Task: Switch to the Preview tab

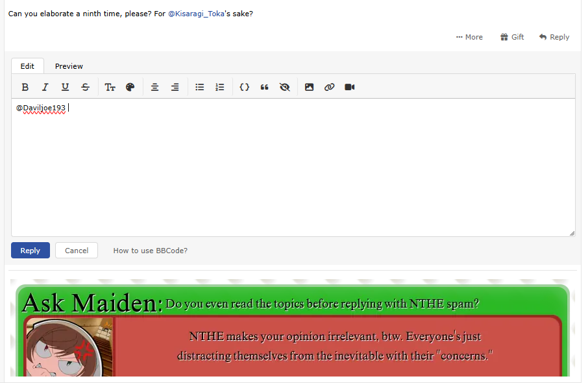Action: (69, 66)
